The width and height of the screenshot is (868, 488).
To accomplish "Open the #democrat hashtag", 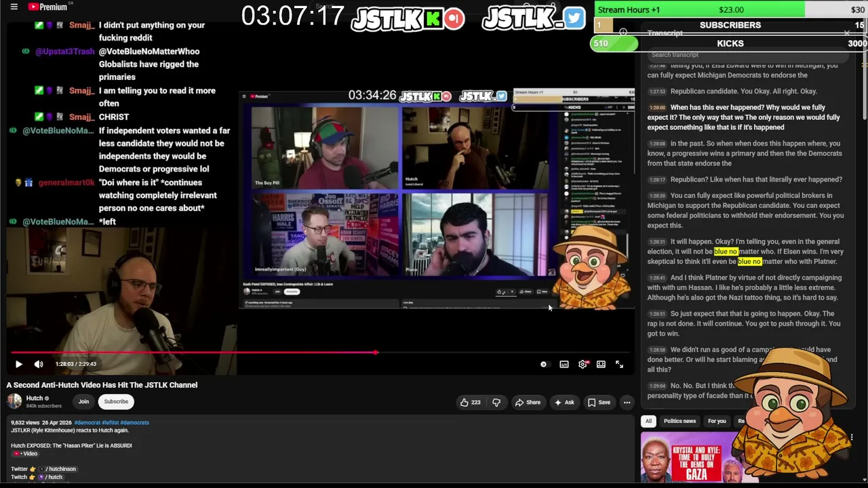I will click(x=87, y=422).
